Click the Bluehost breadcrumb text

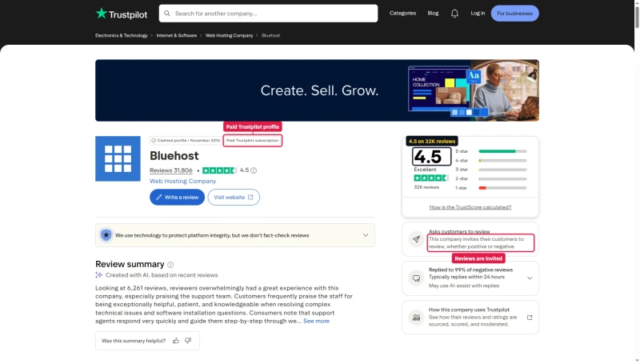tap(270, 35)
